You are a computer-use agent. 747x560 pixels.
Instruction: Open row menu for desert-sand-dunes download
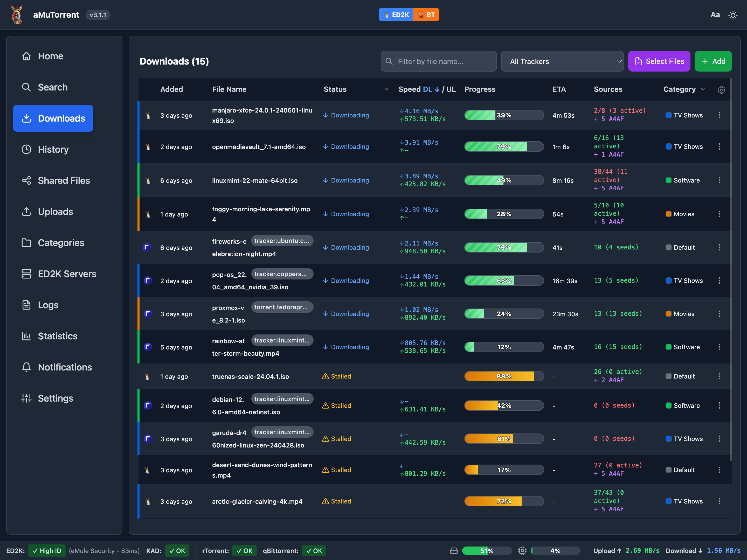coord(719,470)
